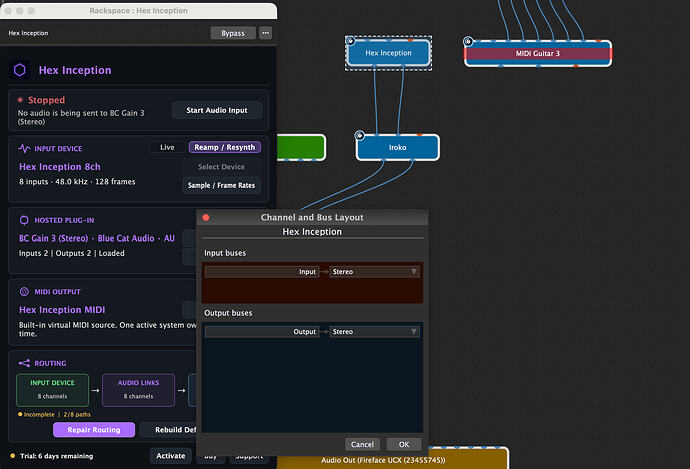Click the Input bus name field

(262, 272)
